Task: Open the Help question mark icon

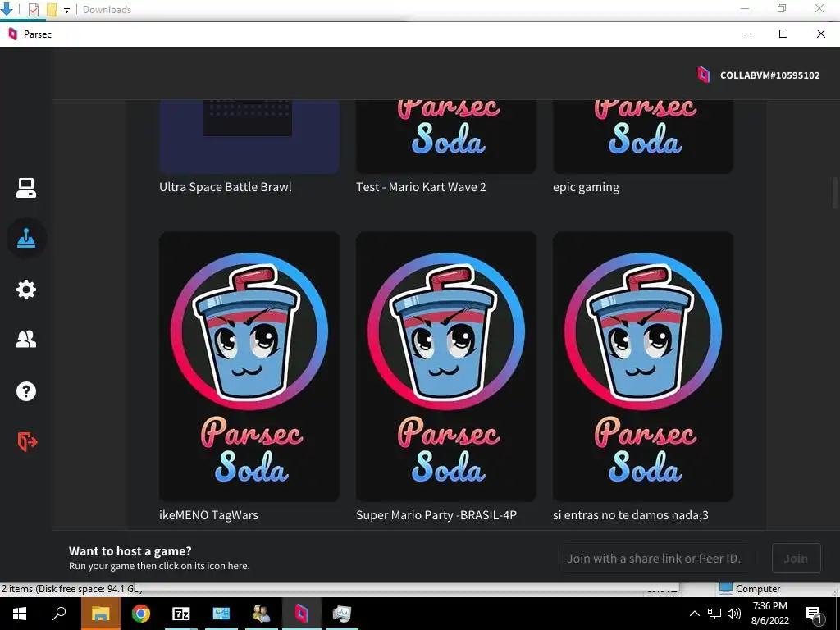Action: pyautogui.click(x=25, y=391)
